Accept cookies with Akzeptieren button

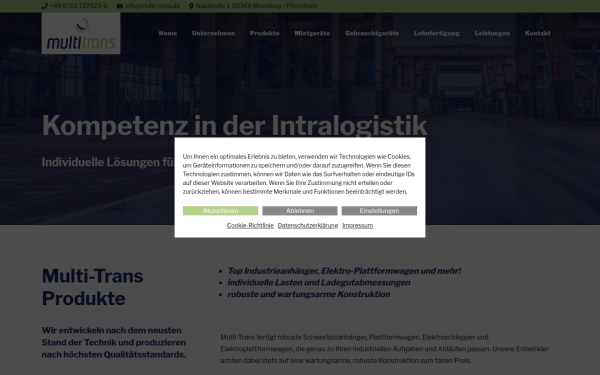pyautogui.click(x=220, y=211)
